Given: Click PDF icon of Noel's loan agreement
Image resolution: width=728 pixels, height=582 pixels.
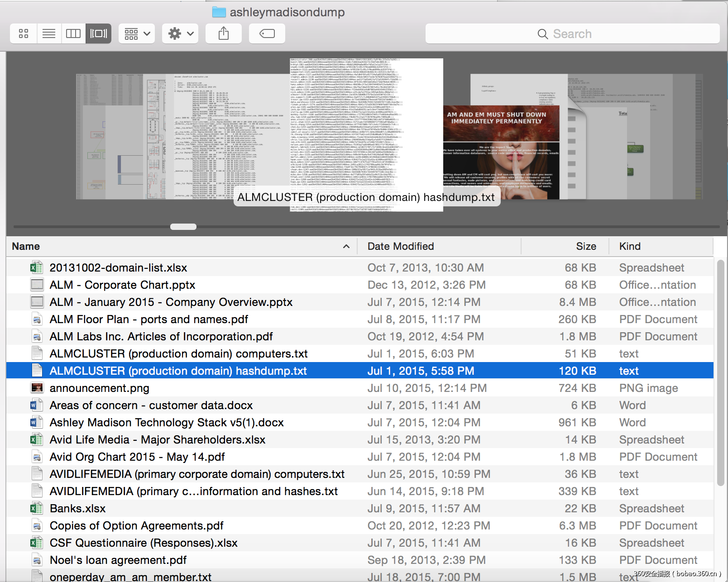Looking at the screenshot, I should [37, 560].
